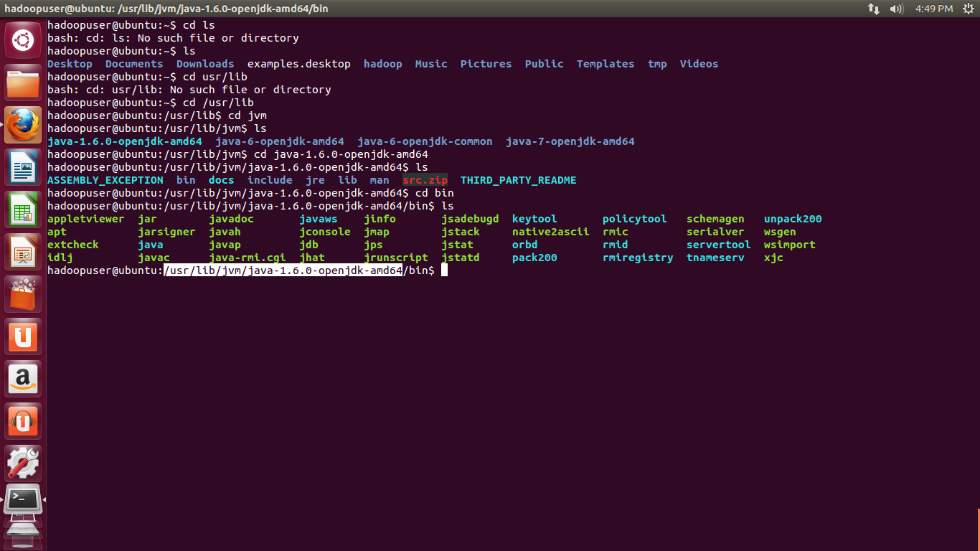Click the highlighted src.zip filename

(425, 180)
